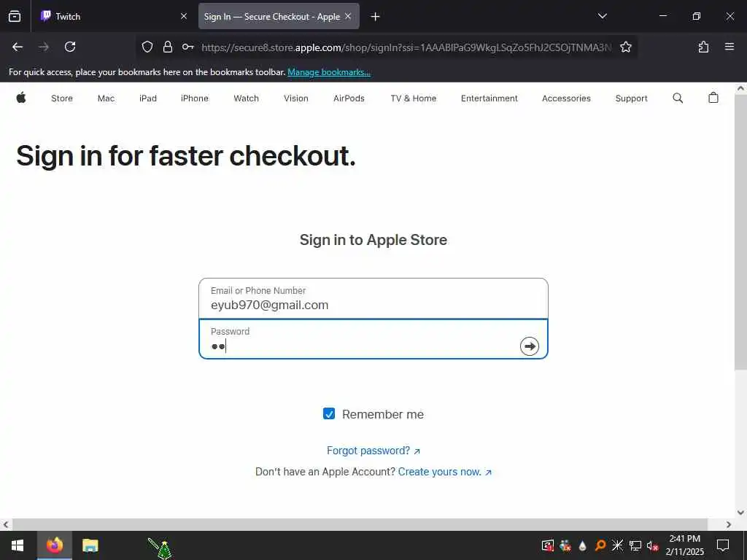The width and height of the screenshot is (747, 560).
Task: Open the Store menu item
Action: click(x=62, y=98)
